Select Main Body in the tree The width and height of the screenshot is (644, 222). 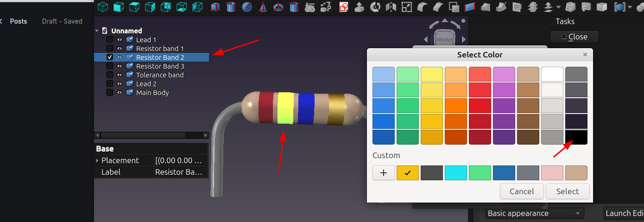[x=152, y=93]
